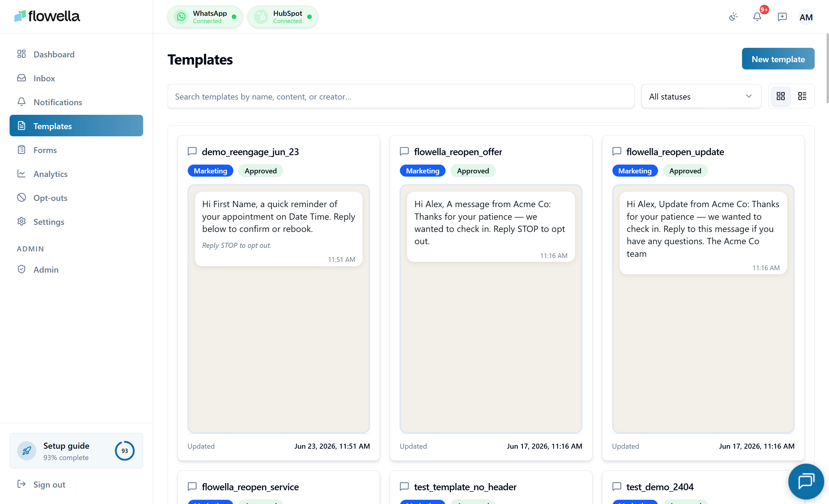Image resolution: width=829 pixels, height=504 pixels.
Task: Open the Inbox page
Action: pyautogui.click(x=76, y=78)
